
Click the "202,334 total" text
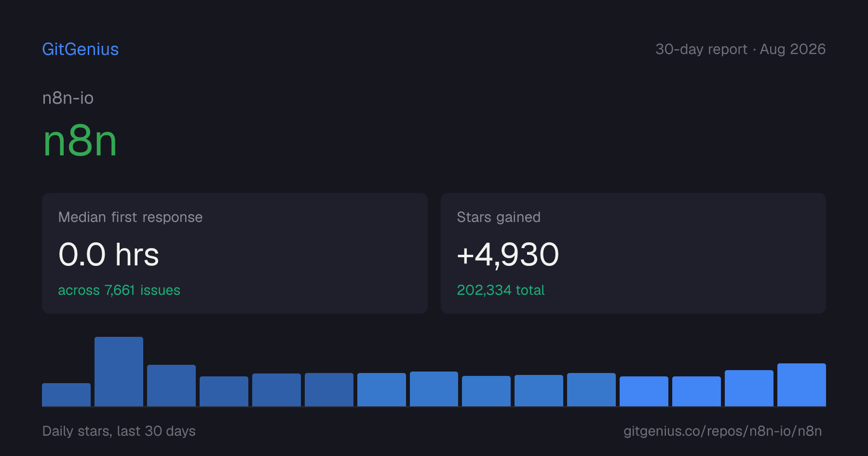point(501,290)
